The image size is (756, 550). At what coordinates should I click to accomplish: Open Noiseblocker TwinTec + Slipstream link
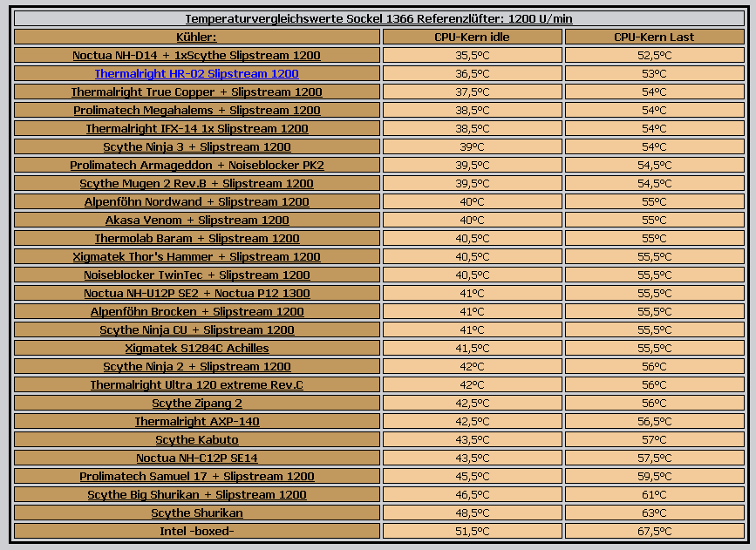click(x=196, y=275)
